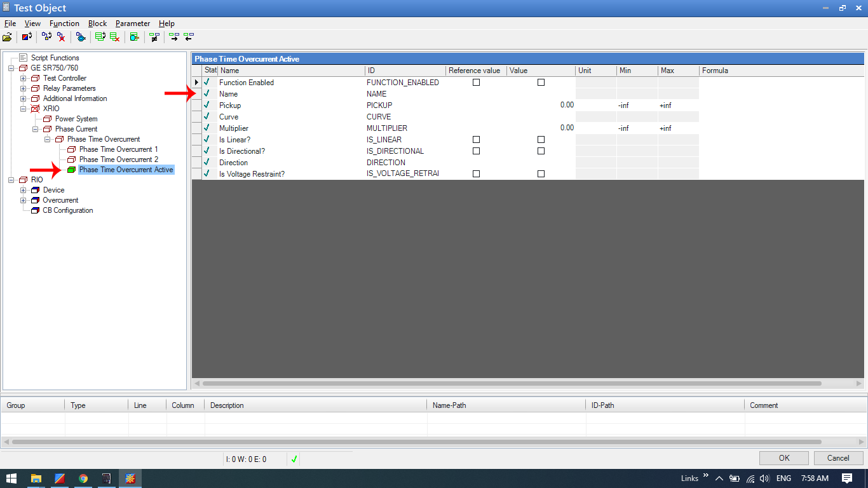The height and width of the screenshot is (488, 868).
Task: Click the Power System block icon
Action: tap(48, 119)
